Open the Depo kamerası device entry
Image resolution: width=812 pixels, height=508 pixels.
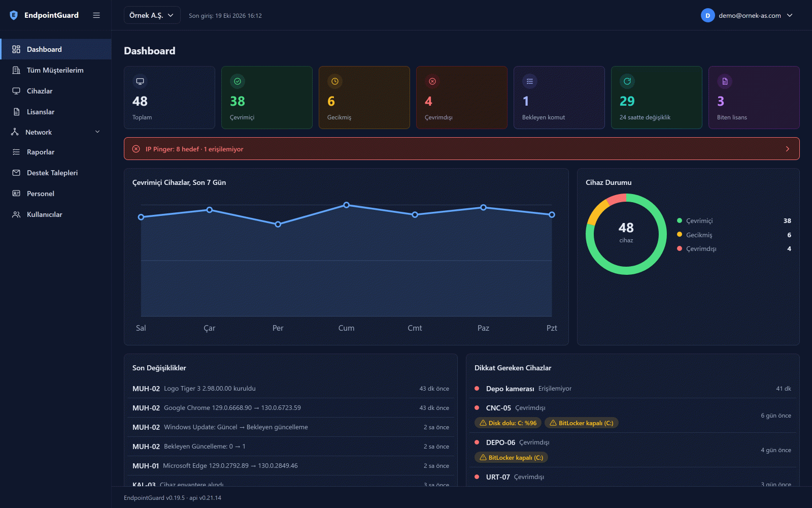point(632,389)
